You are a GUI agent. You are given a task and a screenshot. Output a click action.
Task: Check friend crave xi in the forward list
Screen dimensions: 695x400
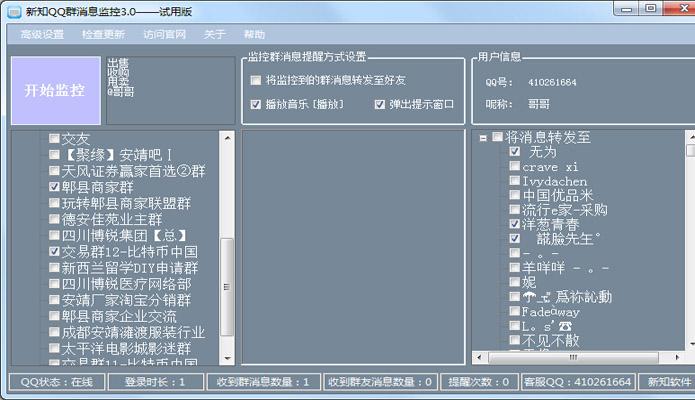pyautogui.click(x=514, y=167)
